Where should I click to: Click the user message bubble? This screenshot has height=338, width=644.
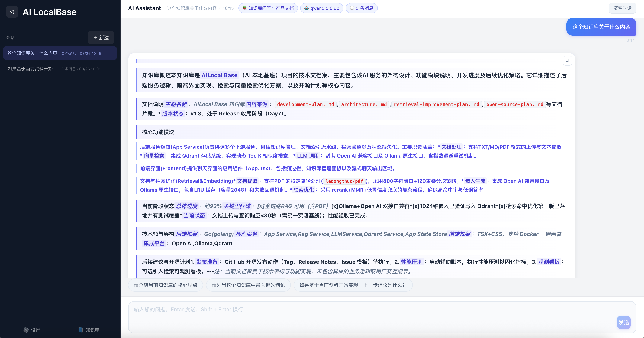[x=601, y=27]
